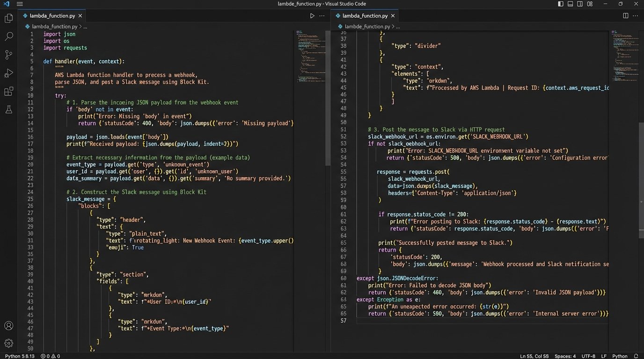
Task: Click the Spaces: 4 indentation setting
Action: coord(565,356)
